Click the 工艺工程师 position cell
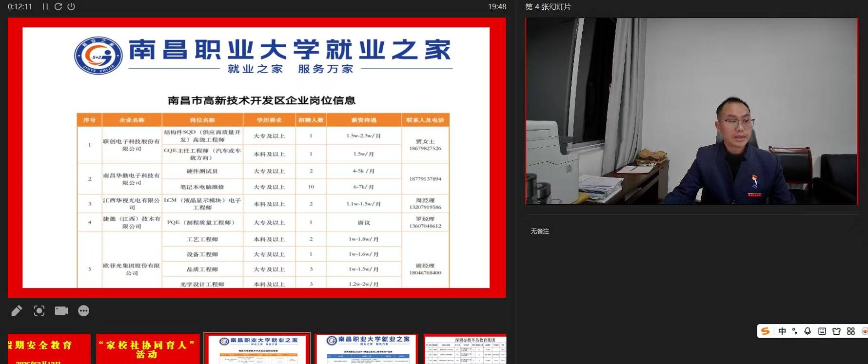The width and height of the screenshot is (868, 364). [202, 239]
